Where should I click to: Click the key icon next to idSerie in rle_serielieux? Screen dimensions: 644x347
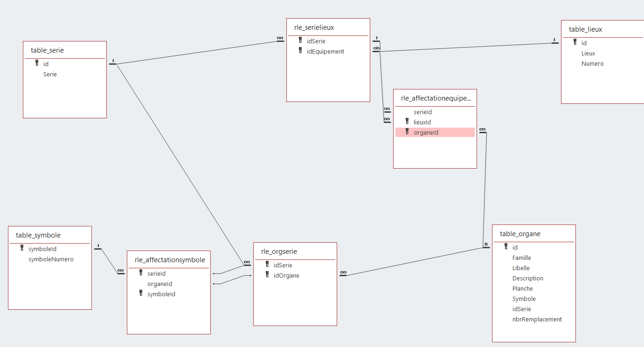[x=300, y=41]
